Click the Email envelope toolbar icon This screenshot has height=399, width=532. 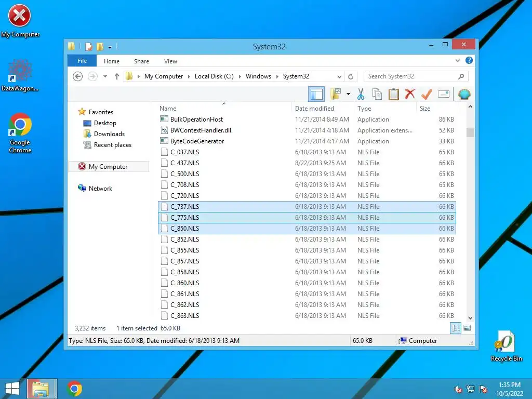click(x=444, y=94)
